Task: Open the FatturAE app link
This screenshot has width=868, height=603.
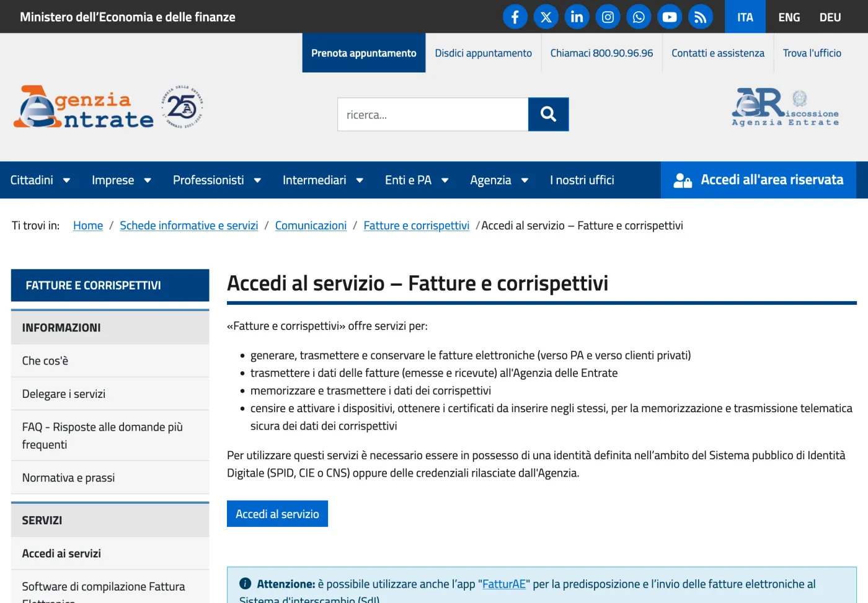Action: (504, 584)
